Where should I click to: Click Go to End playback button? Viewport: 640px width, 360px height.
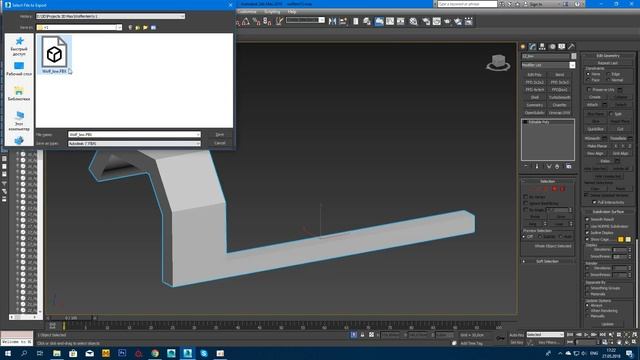[602, 335]
